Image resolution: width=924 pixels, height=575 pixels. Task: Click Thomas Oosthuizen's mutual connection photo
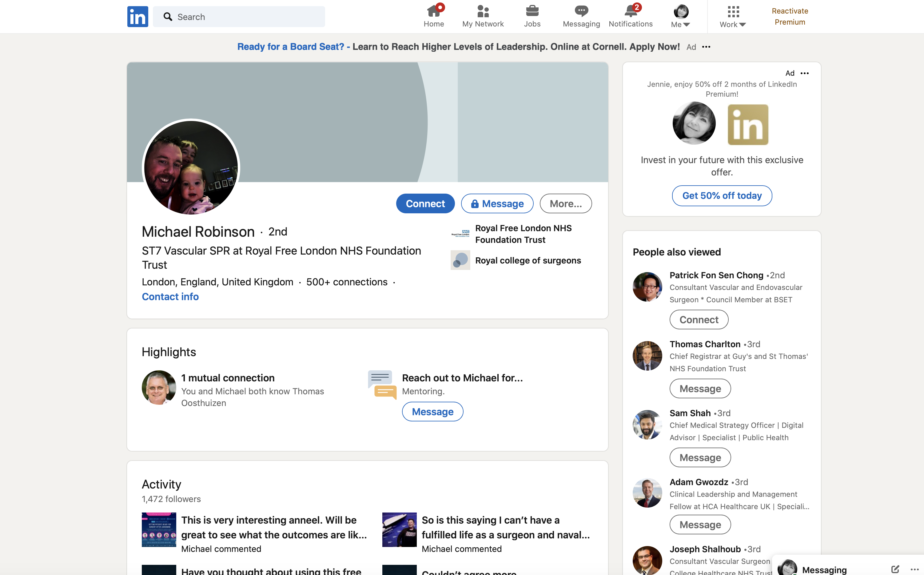pos(159,388)
